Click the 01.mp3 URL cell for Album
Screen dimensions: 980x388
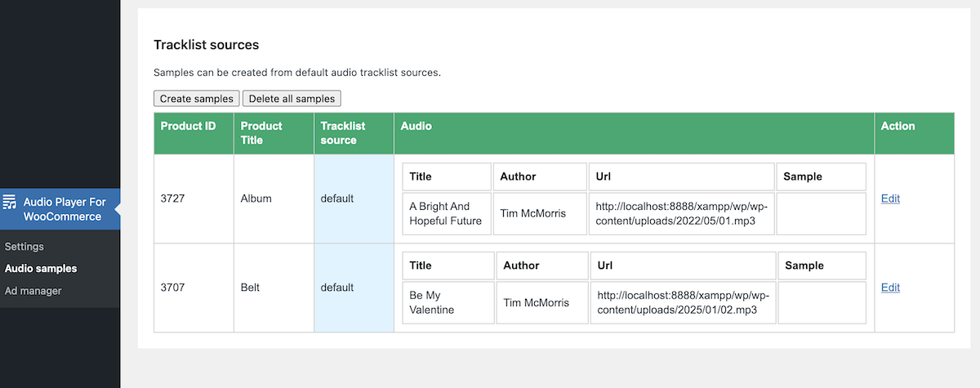point(681,214)
